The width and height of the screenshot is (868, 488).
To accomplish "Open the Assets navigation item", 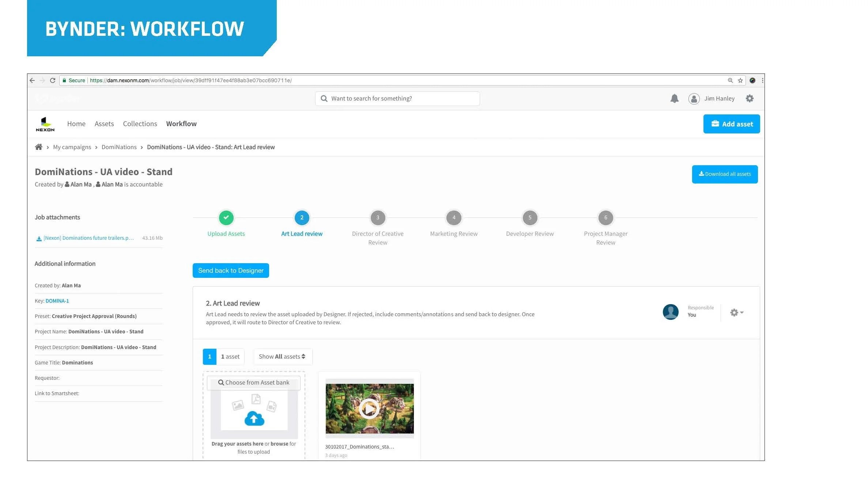I will pos(104,124).
